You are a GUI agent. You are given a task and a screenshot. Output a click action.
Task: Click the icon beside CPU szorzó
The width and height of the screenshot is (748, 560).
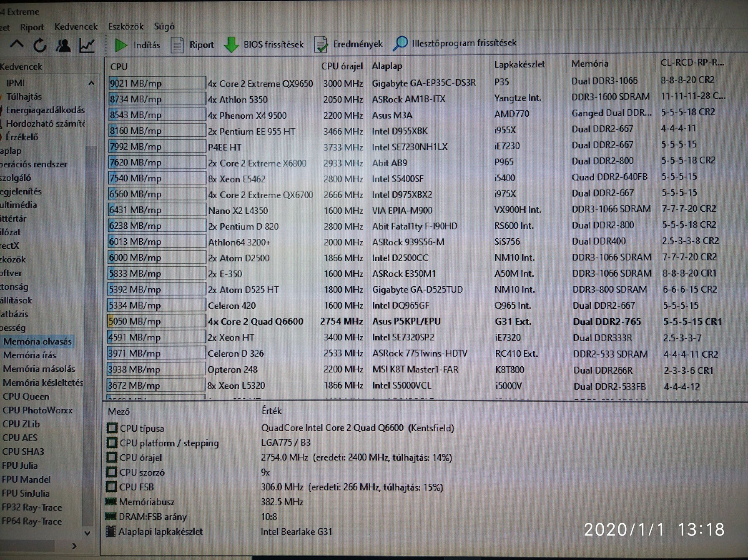click(x=112, y=472)
